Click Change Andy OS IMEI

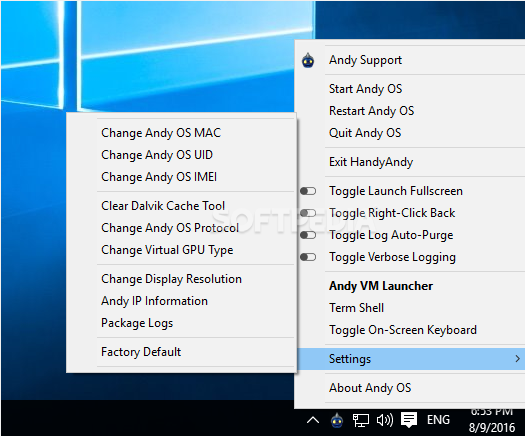click(159, 177)
